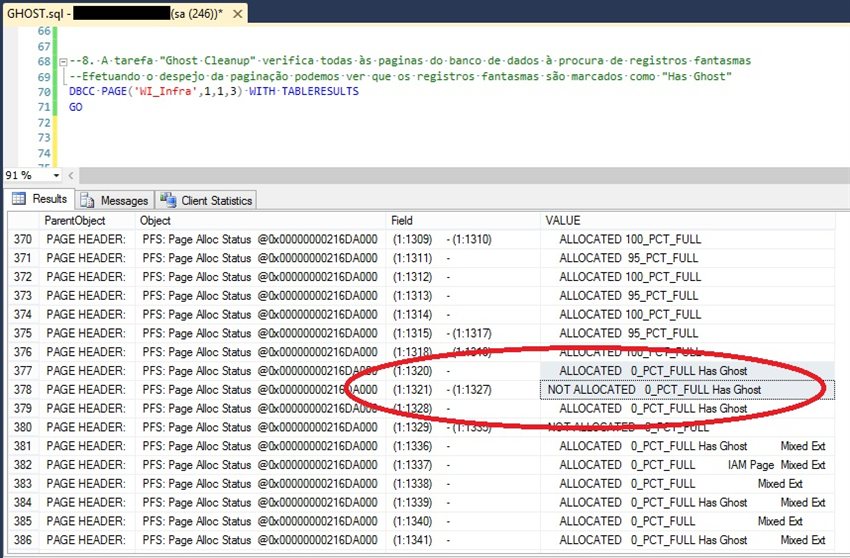850x558 pixels.
Task: Select the ParentObject cell in row 374
Action: tap(87, 315)
